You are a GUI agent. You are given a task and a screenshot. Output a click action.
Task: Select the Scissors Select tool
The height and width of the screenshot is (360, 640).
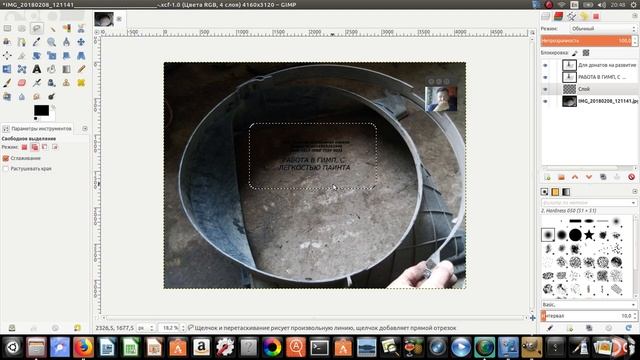[81, 28]
